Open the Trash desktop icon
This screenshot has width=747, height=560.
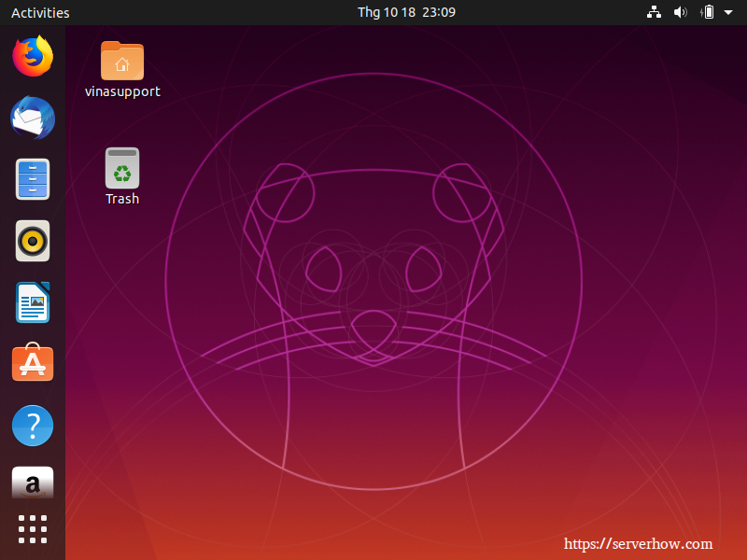122,168
